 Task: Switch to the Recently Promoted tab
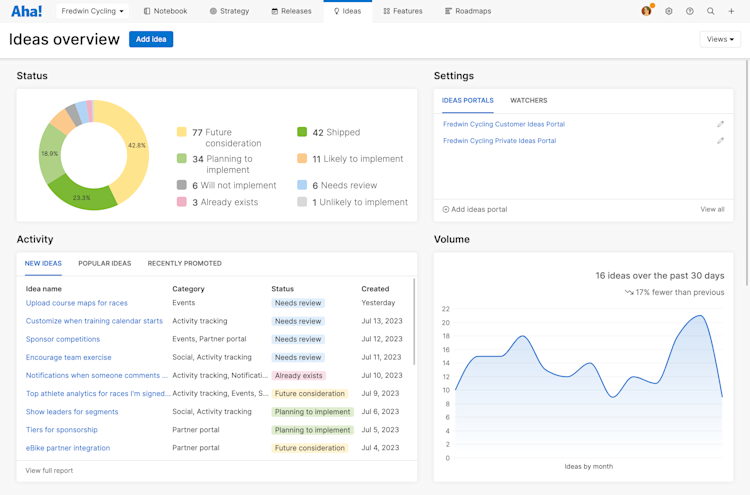tap(185, 264)
